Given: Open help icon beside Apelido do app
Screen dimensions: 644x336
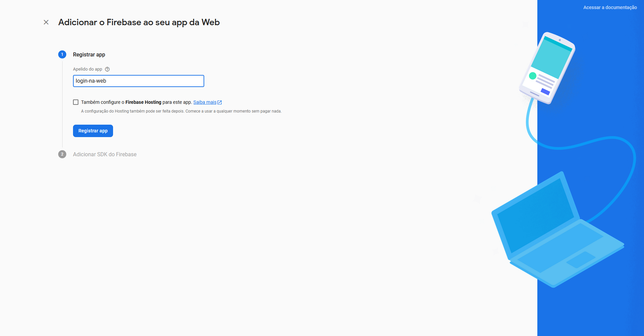Looking at the screenshot, I should 107,69.
